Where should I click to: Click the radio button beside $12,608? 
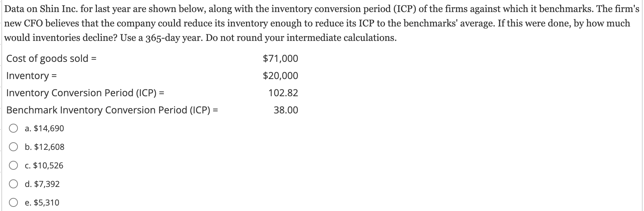pyautogui.click(x=13, y=147)
